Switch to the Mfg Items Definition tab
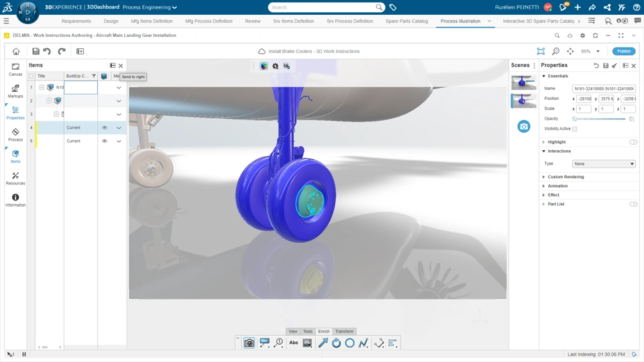644x362 pixels. [x=152, y=21]
